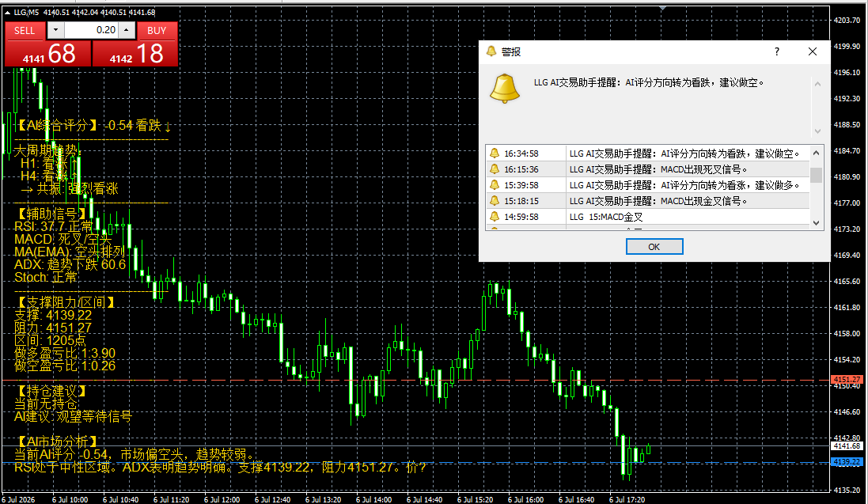Click OK in the alert dialog
The height and width of the screenshot is (504, 868).
pos(654,247)
